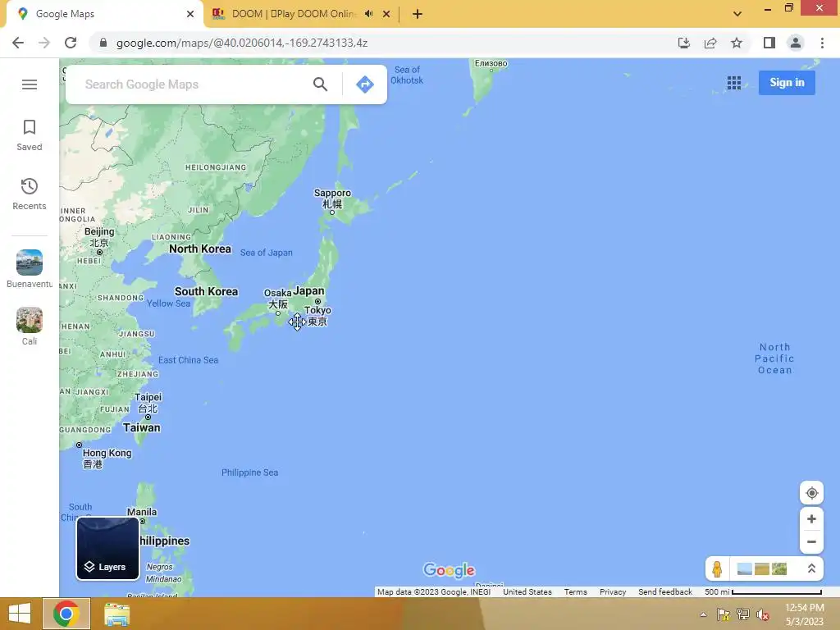Open the Windows Start button
The height and width of the screenshot is (630, 840).
pos(20,614)
